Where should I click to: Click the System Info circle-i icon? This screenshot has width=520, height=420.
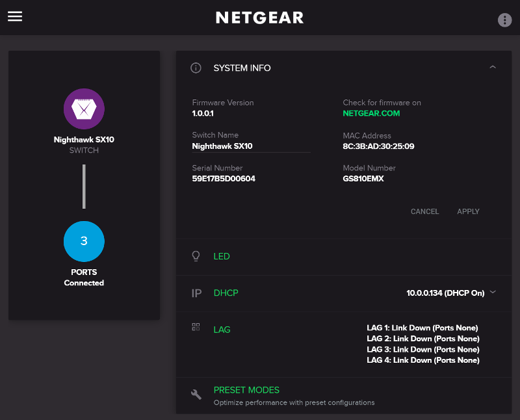(x=196, y=68)
